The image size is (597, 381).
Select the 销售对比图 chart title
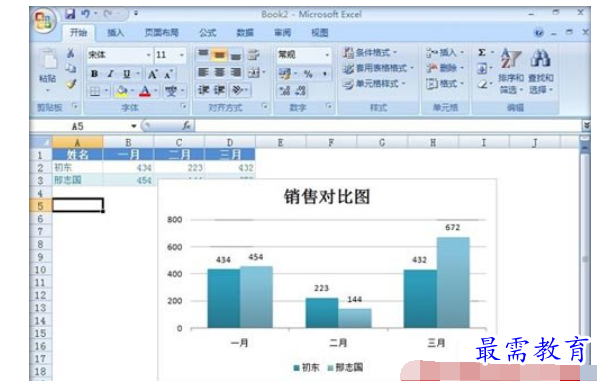pos(327,197)
